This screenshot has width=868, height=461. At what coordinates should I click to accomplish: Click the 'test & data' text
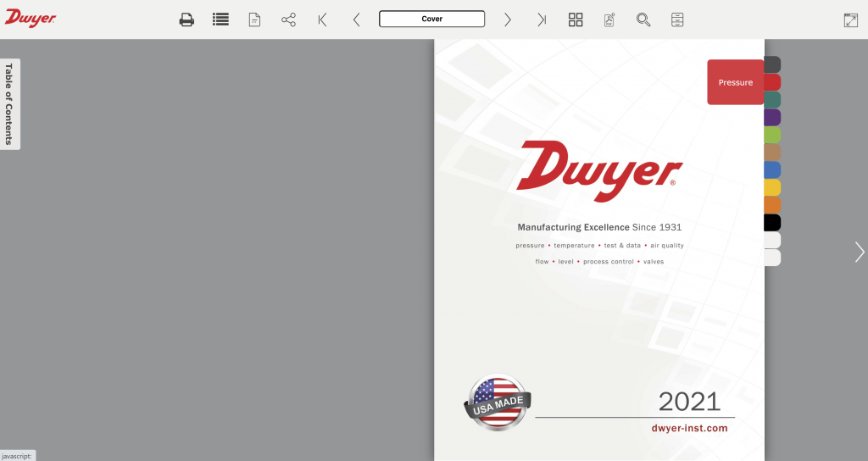pos(622,245)
